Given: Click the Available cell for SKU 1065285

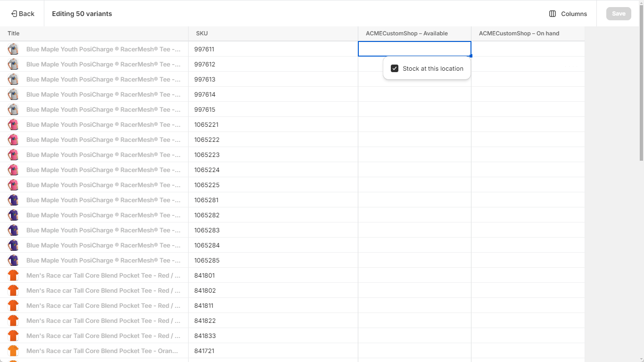Looking at the screenshot, I should click(414, 260).
